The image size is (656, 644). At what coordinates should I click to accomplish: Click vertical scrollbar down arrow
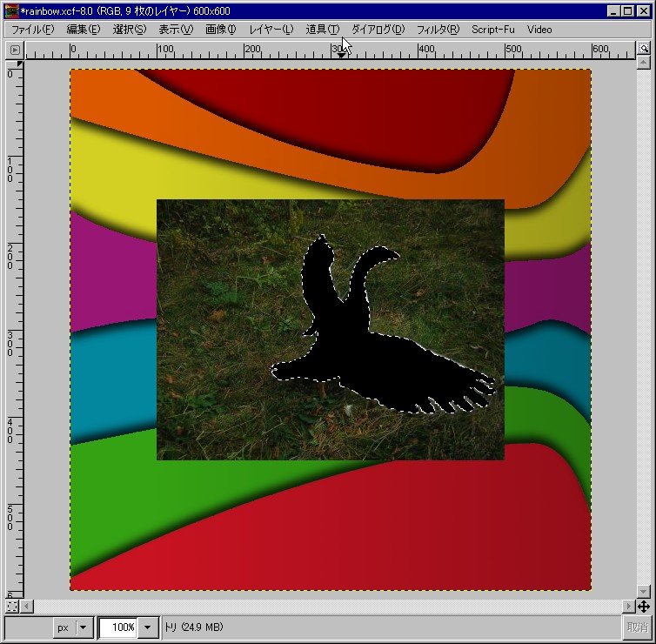tap(644, 591)
